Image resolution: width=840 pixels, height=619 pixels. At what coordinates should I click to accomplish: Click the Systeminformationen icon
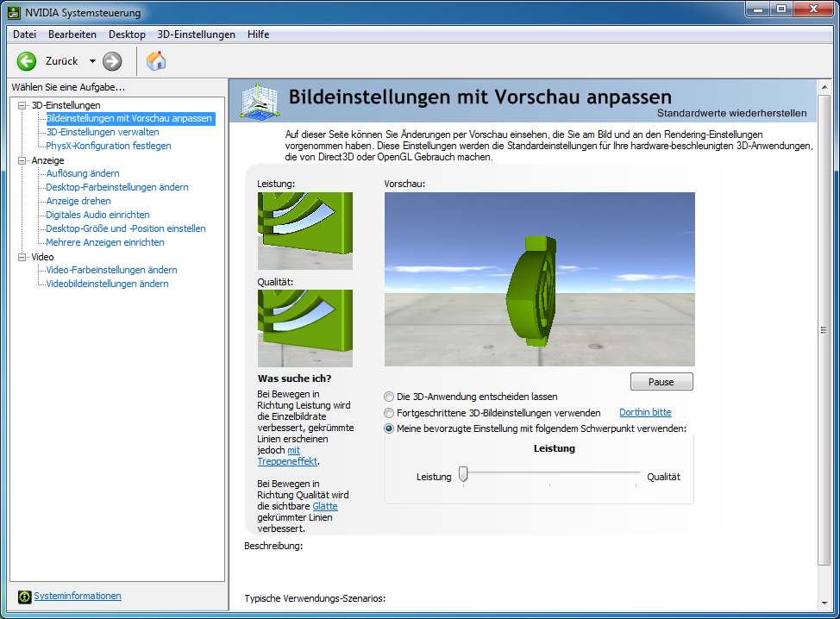click(x=24, y=597)
